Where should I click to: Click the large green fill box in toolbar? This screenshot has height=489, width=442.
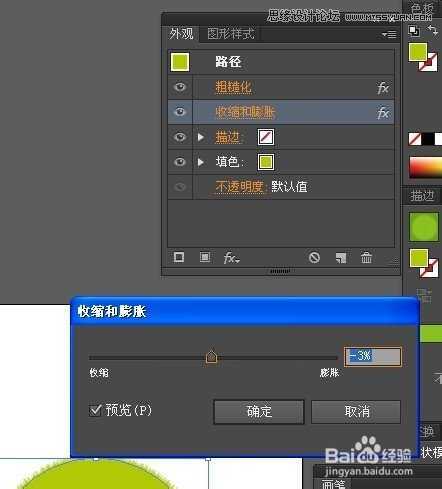pyautogui.click(x=418, y=52)
